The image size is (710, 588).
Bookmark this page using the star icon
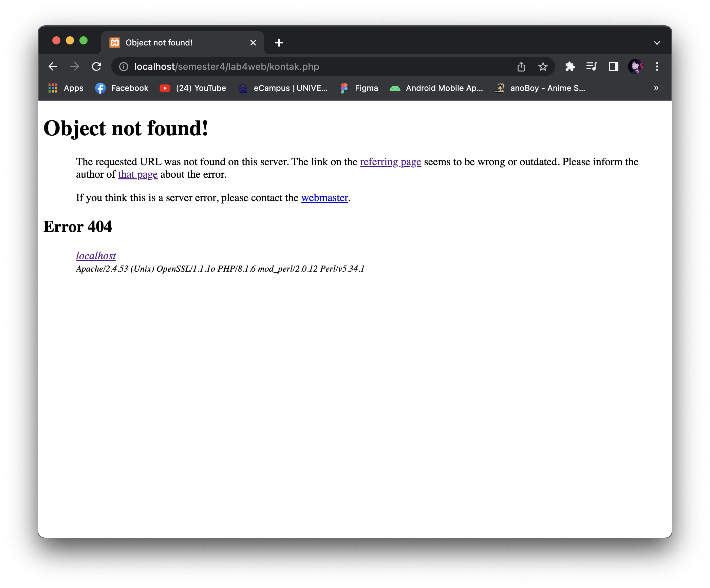point(543,66)
